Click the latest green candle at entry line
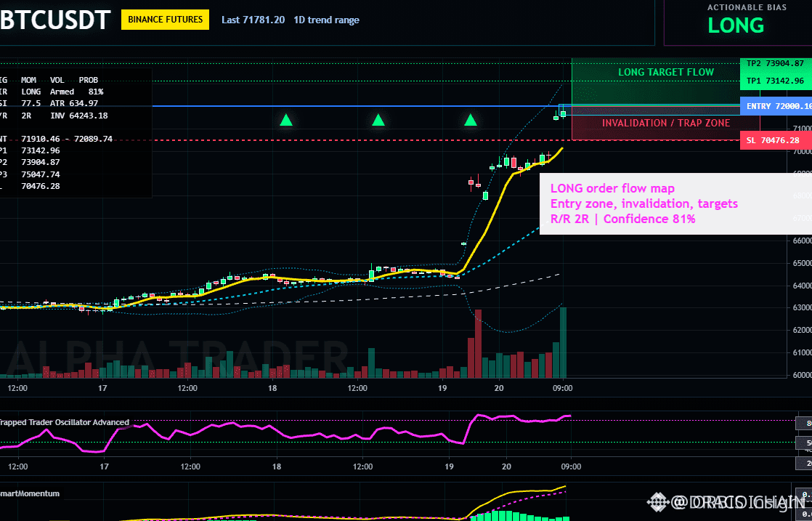This screenshot has height=521, width=812. (563, 113)
